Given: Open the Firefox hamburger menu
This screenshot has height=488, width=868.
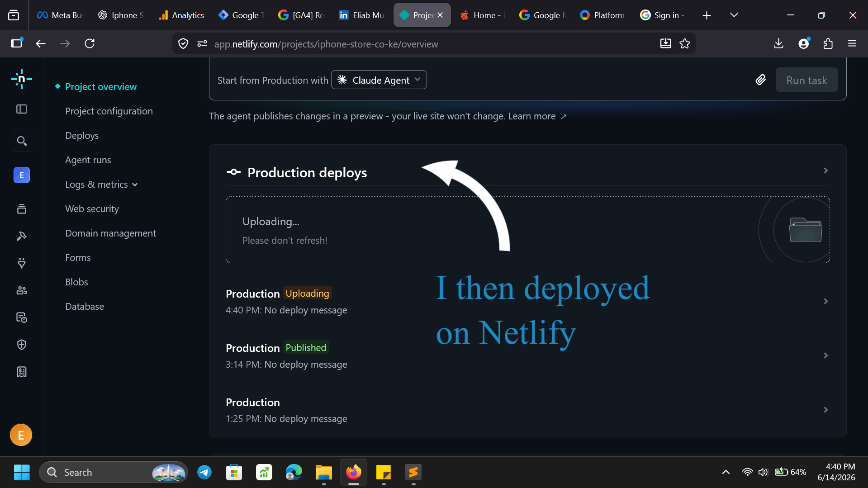Looking at the screenshot, I should 852,43.
